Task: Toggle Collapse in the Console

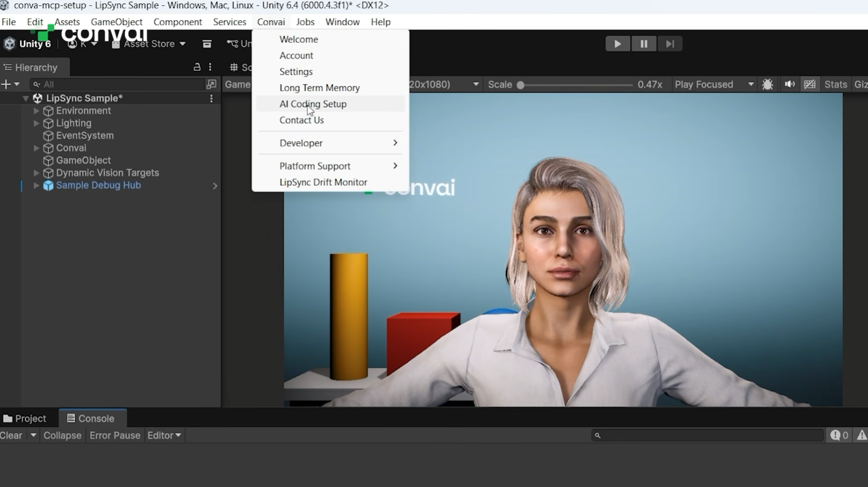Action: click(62, 435)
